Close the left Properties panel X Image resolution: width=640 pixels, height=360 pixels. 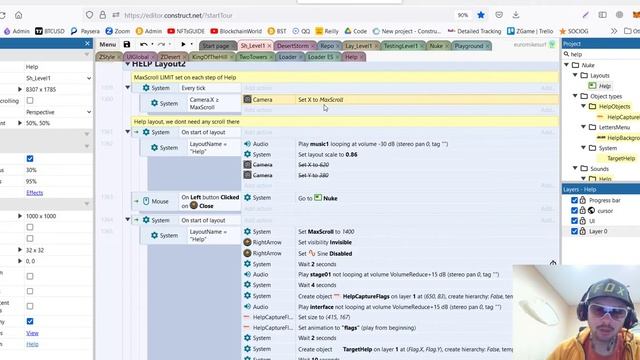coord(87,43)
